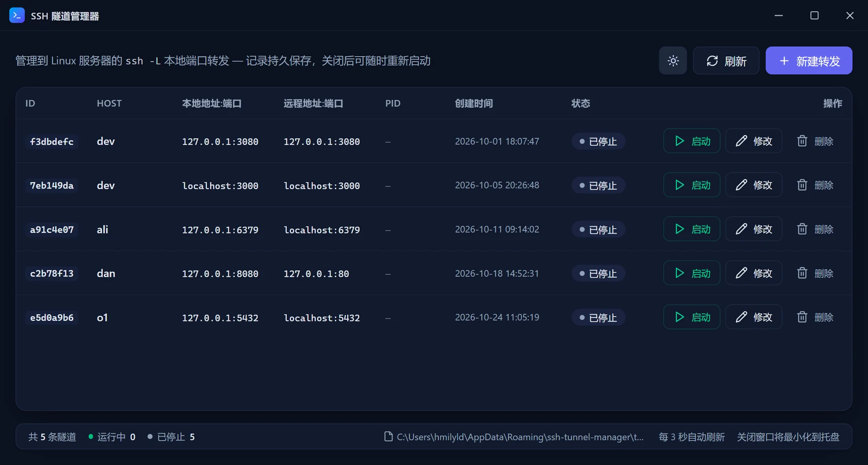This screenshot has width=868, height=465.
Task: Click the host name dan
Action: [x=106, y=273]
